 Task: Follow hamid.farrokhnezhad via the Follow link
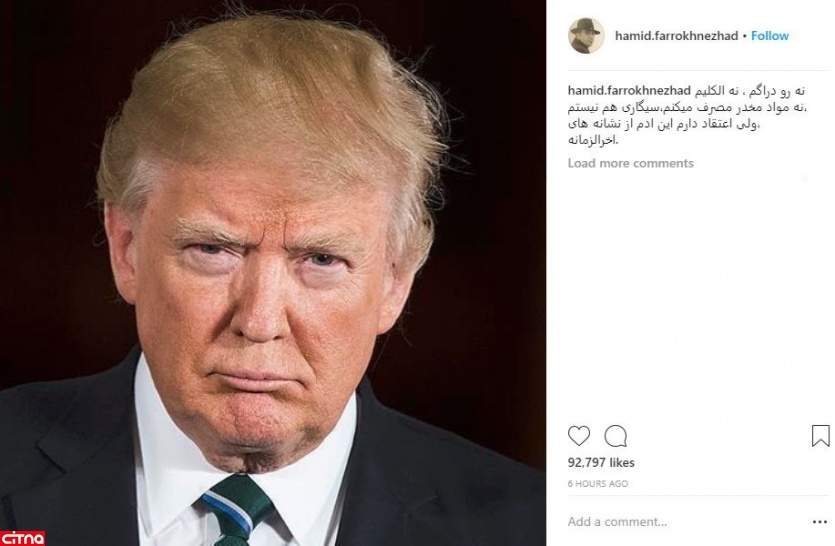point(769,36)
